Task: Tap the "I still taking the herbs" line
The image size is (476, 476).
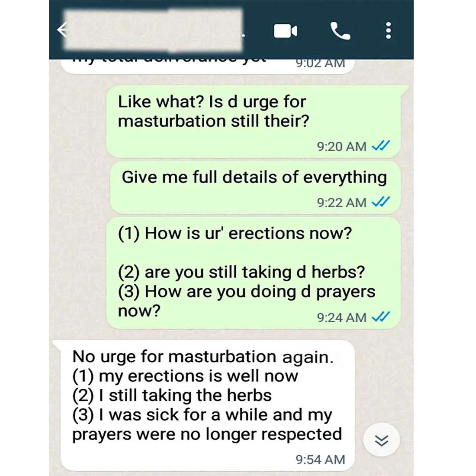Action: click(x=172, y=395)
